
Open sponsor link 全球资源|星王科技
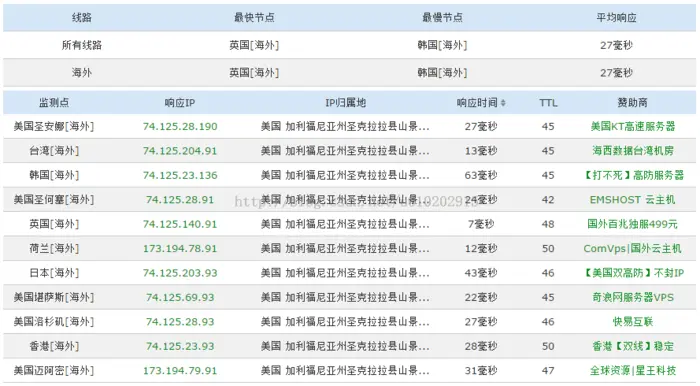(633, 370)
